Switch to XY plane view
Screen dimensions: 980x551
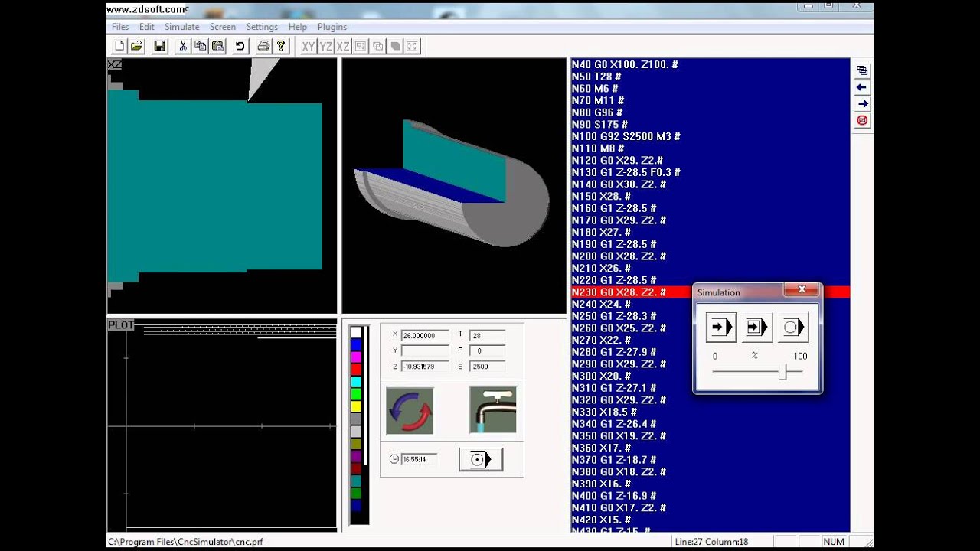tap(308, 46)
